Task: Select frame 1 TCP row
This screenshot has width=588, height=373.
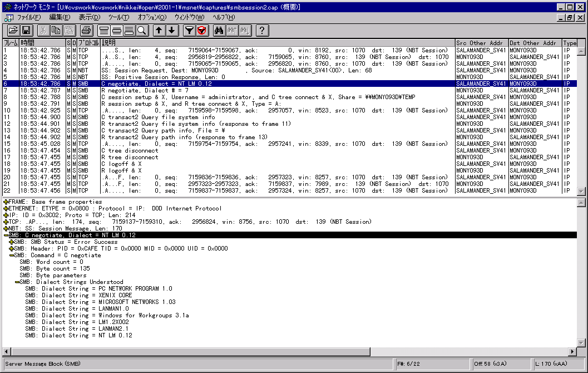Action: point(289,50)
